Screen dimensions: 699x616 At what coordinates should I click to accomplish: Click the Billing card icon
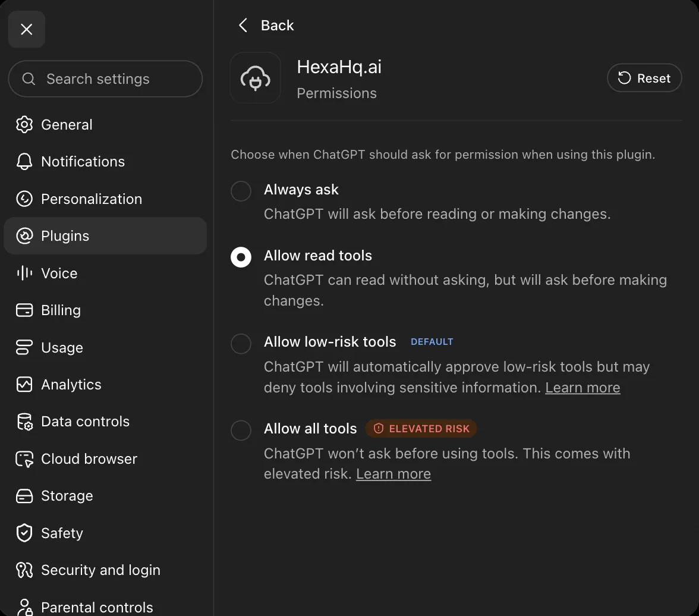click(x=24, y=310)
